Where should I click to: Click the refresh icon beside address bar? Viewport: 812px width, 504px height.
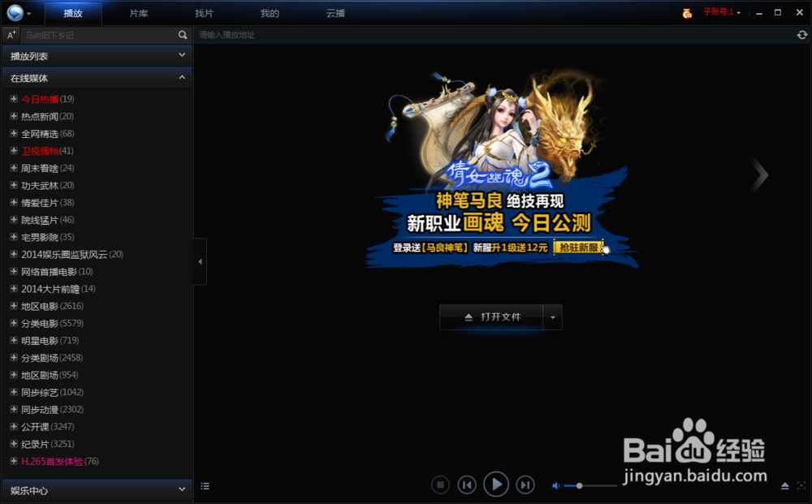(801, 35)
